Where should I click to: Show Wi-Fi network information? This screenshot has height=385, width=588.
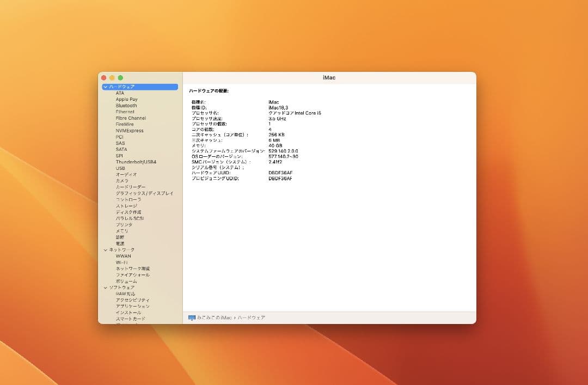click(121, 262)
